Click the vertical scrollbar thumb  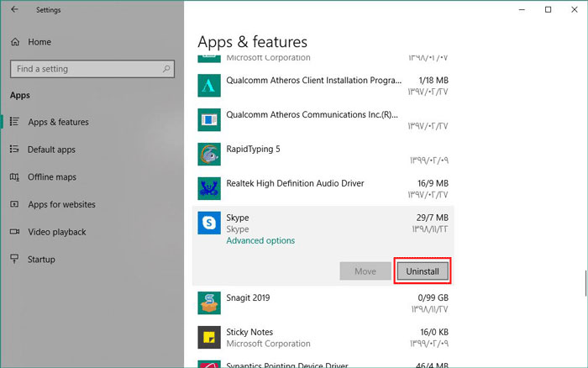point(585,283)
